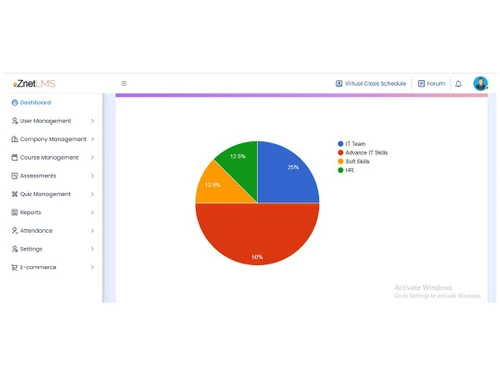Select Quiz Management menu label
Screen dimensions: 500x375
click(45, 194)
